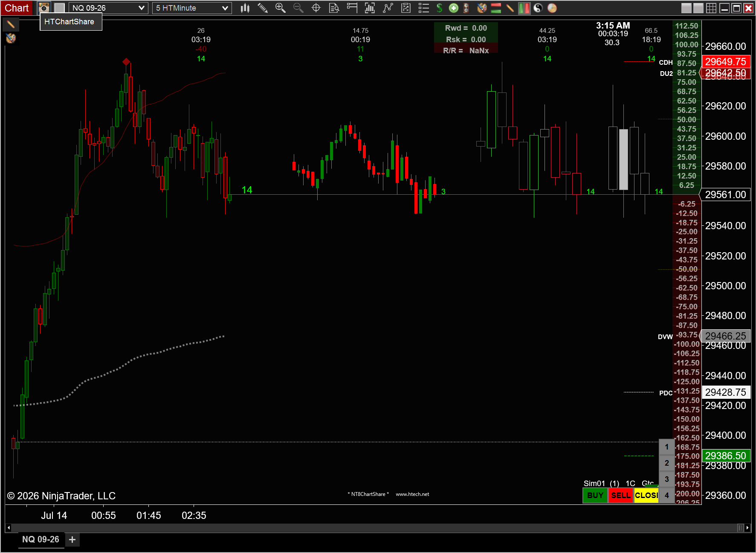Click the 29428.75 PDC price marker

(x=726, y=392)
